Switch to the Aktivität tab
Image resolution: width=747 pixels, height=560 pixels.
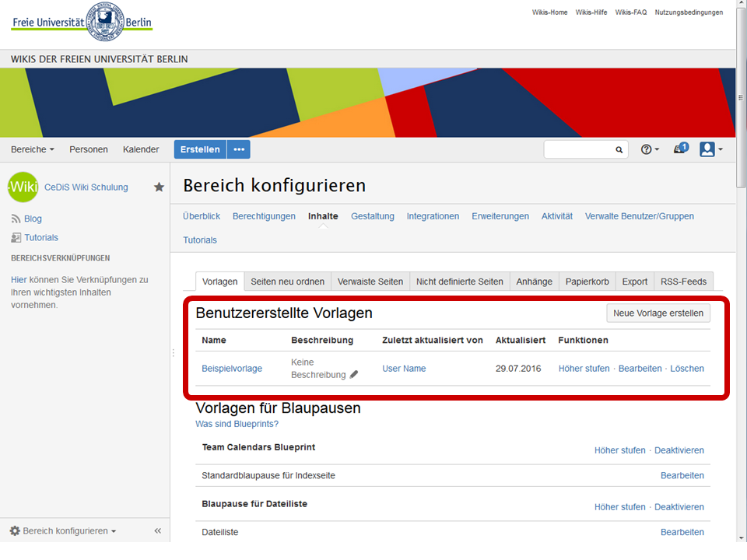(557, 216)
